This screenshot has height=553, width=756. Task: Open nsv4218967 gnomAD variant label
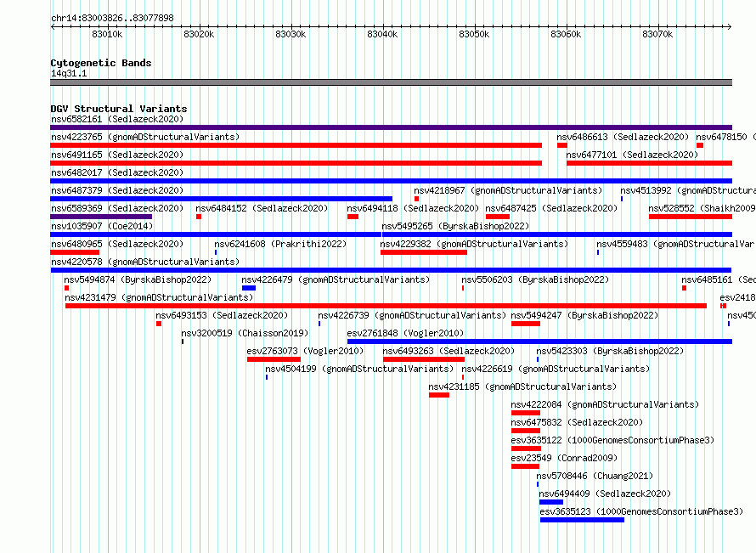(x=508, y=190)
